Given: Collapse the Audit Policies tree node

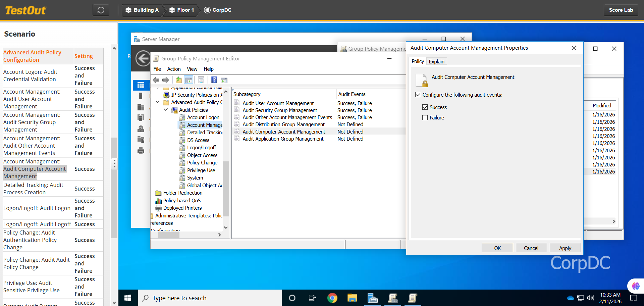Looking at the screenshot, I should [166, 110].
